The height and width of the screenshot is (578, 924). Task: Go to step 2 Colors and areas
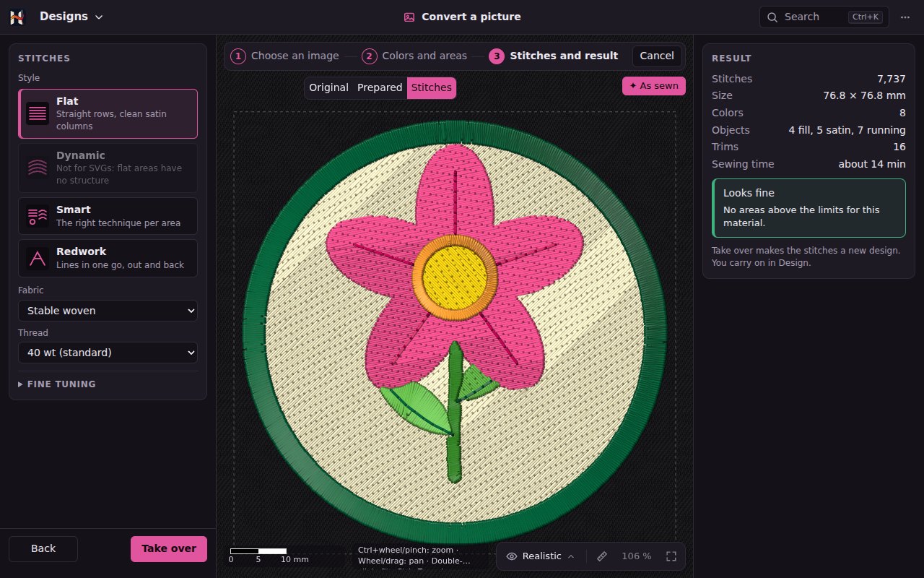(414, 56)
